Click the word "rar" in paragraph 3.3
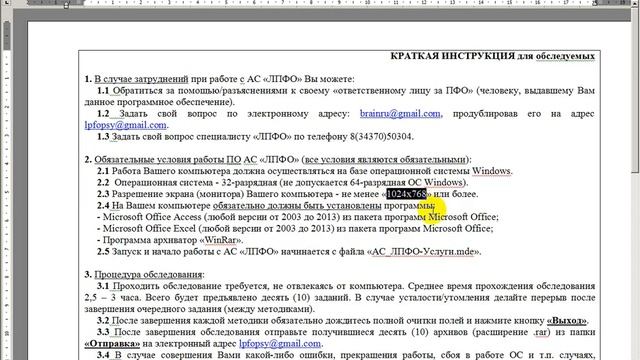 (x=541, y=332)
